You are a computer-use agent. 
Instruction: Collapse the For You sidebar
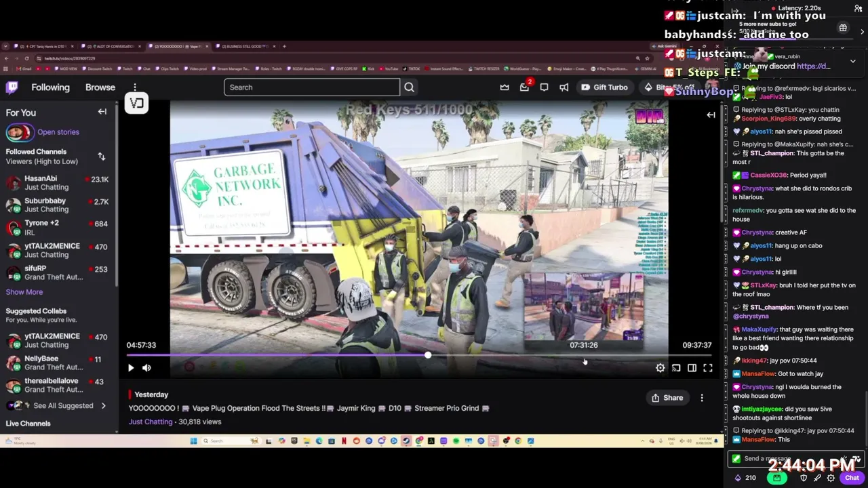pos(102,112)
